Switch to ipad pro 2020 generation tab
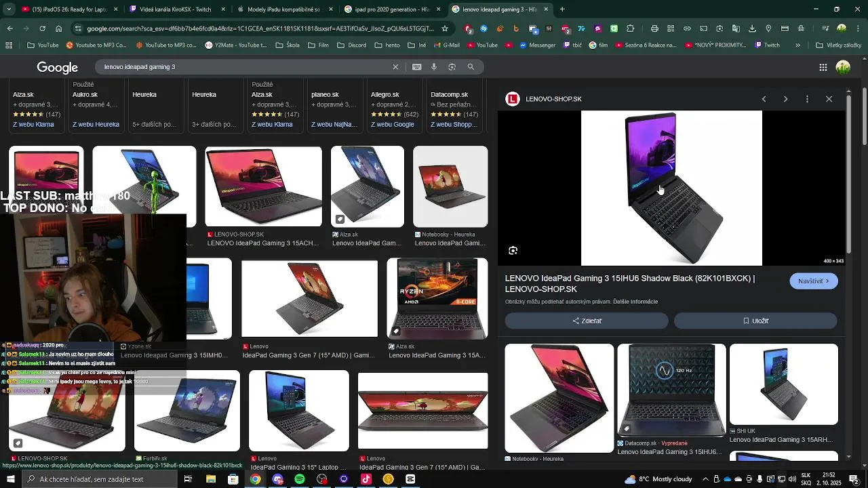 point(392,9)
